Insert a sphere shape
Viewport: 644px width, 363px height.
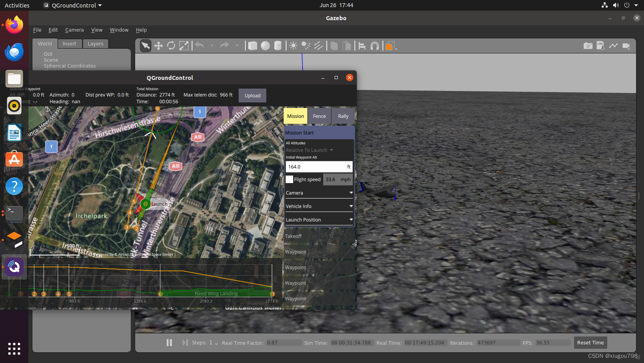[265, 46]
